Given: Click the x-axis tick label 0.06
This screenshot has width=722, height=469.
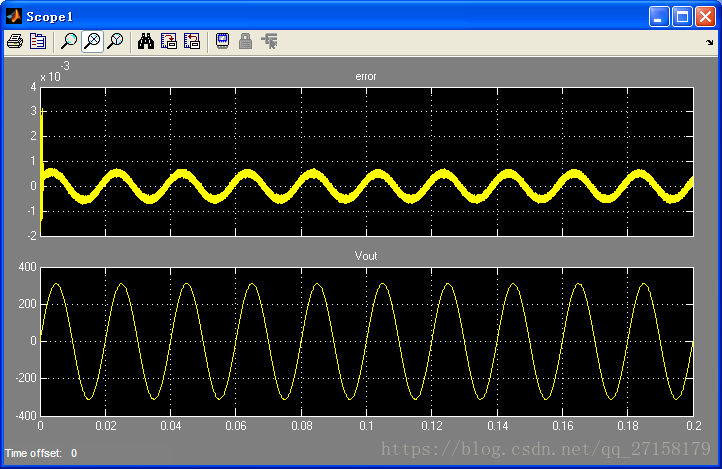Looking at the screenshot, I should pyautogui.click(x=236, y=426).
